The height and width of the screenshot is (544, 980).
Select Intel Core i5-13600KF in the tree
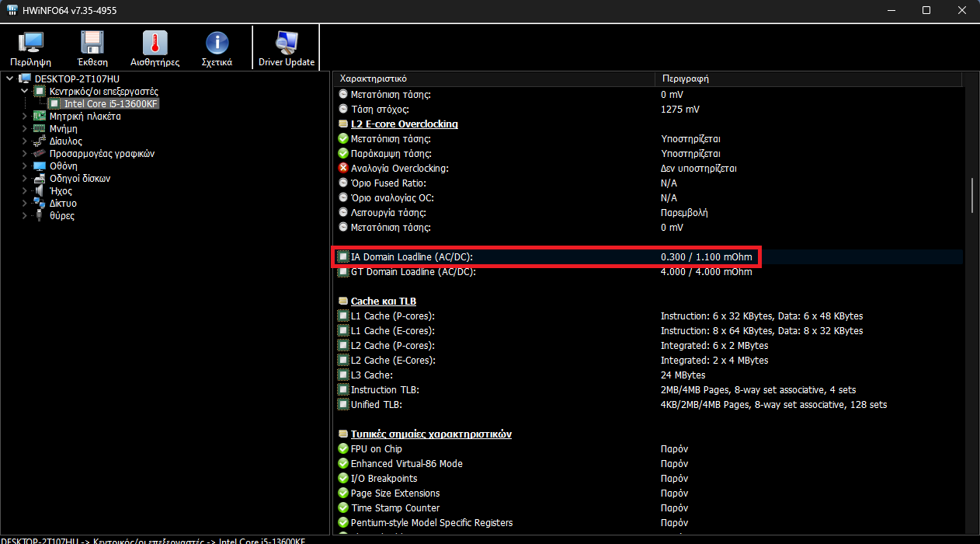tap(111, 104)
